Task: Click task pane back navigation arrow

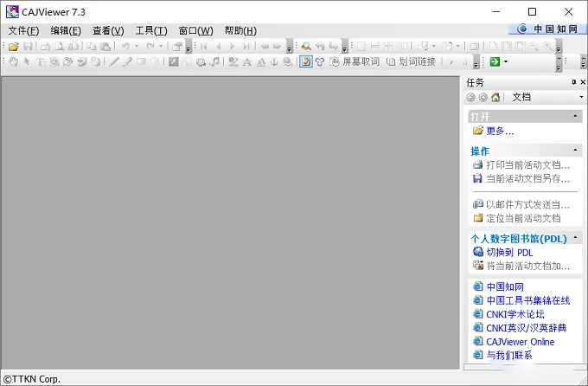Action: pos(470,98)
